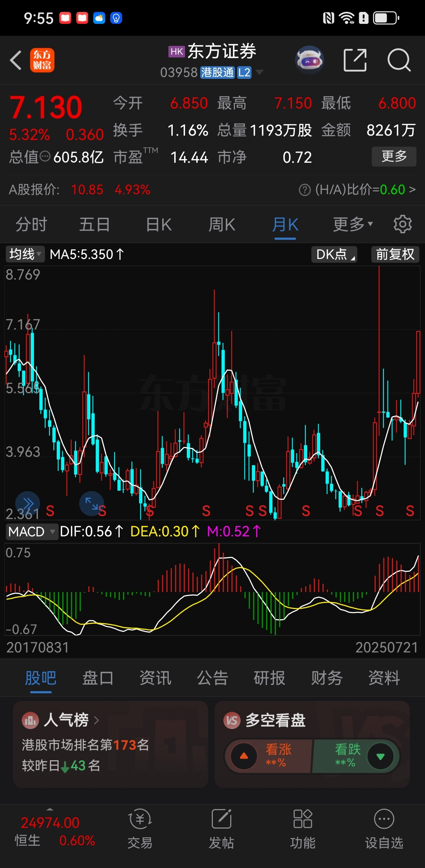Vote 看跌 with the down arrow
The width and height of the screenshot is (425, 868).
click(x=380, y=756)
